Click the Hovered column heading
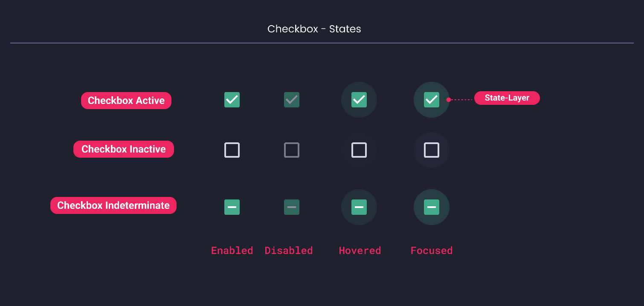Viewport: 644px width, 306px height. [x=360, y=251]
